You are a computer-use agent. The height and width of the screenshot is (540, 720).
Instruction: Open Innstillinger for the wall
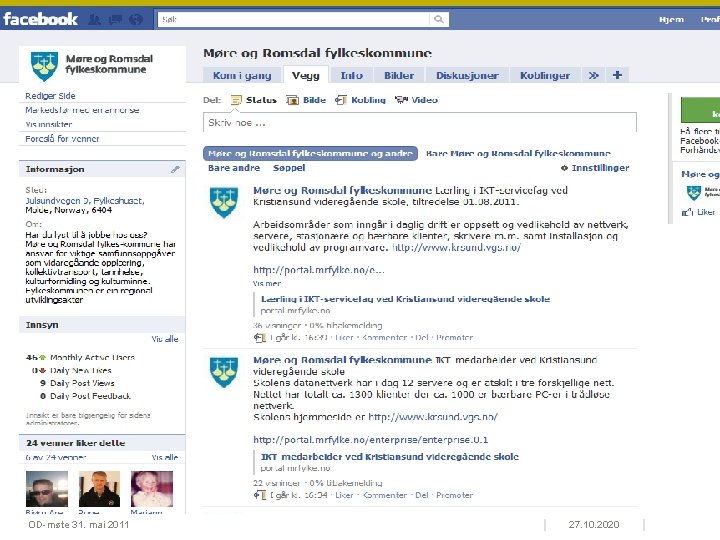595,168
